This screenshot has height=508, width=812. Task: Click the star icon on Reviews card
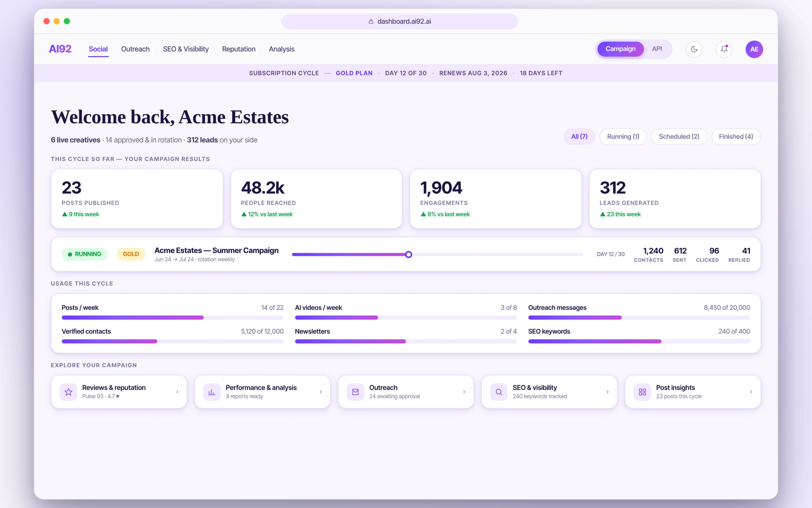[x=69, y=392]
